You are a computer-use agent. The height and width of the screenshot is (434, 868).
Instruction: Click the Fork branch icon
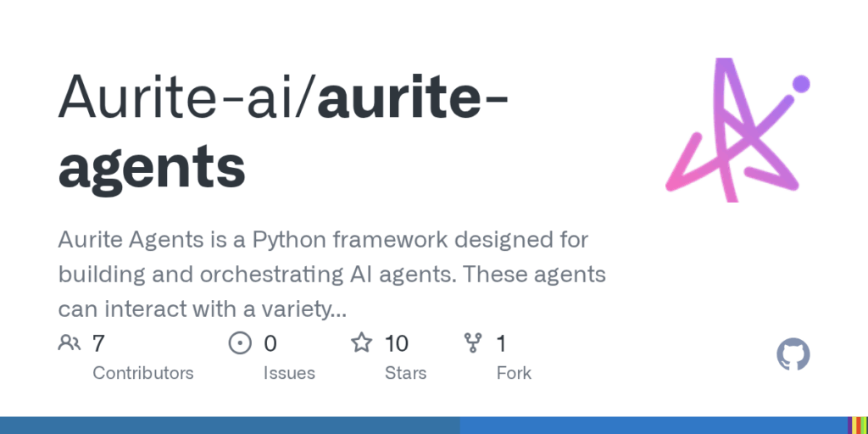(x=473, y=343)
